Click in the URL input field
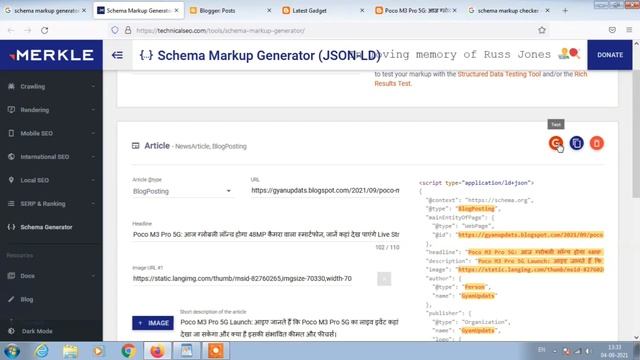The height and width of the screenshot is (360, 640). (325, 191)
